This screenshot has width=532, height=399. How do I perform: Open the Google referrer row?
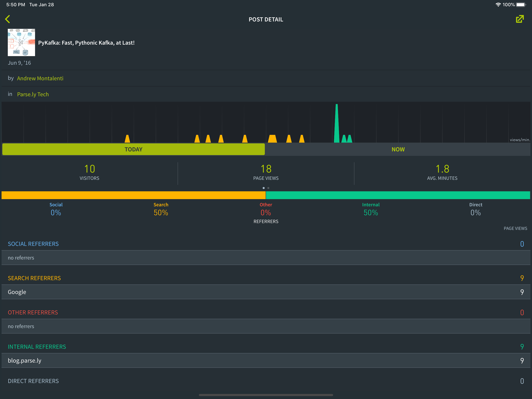tap(266, 292)
